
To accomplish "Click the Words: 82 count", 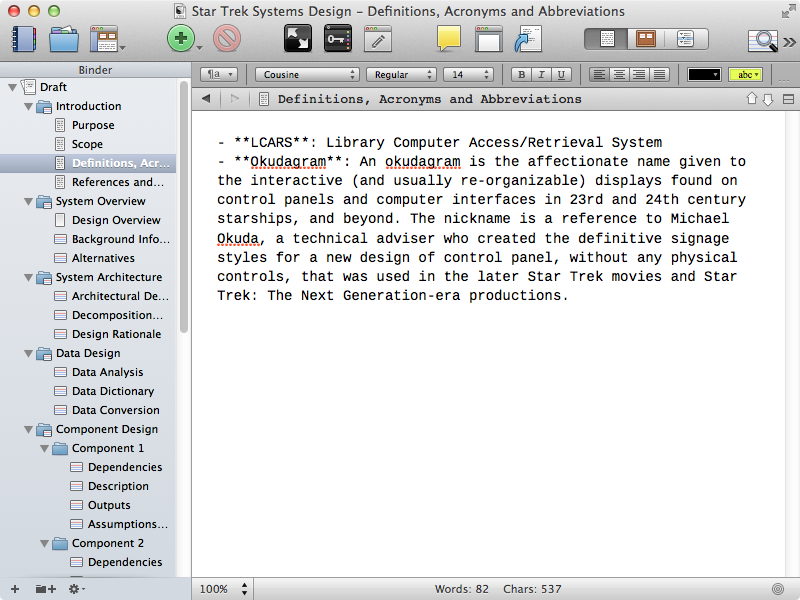I will tap(461, 589).
